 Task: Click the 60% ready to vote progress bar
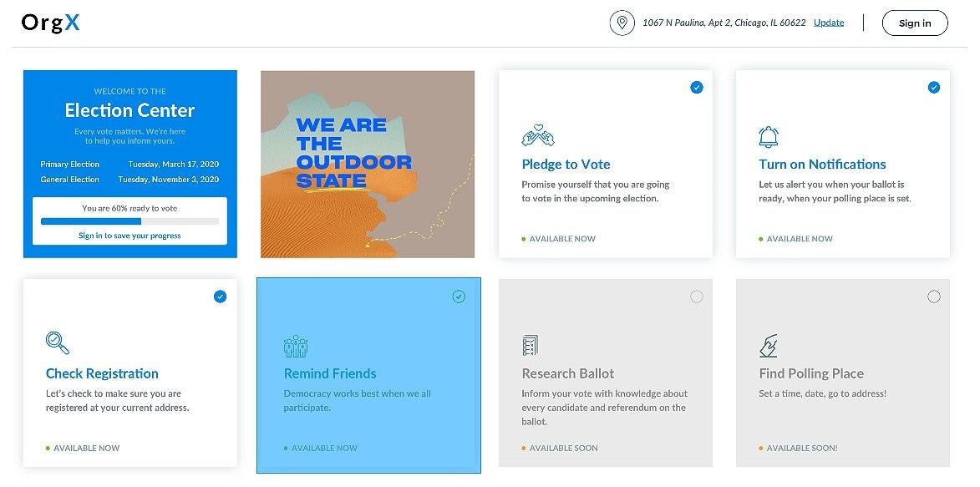coord(130,221)
